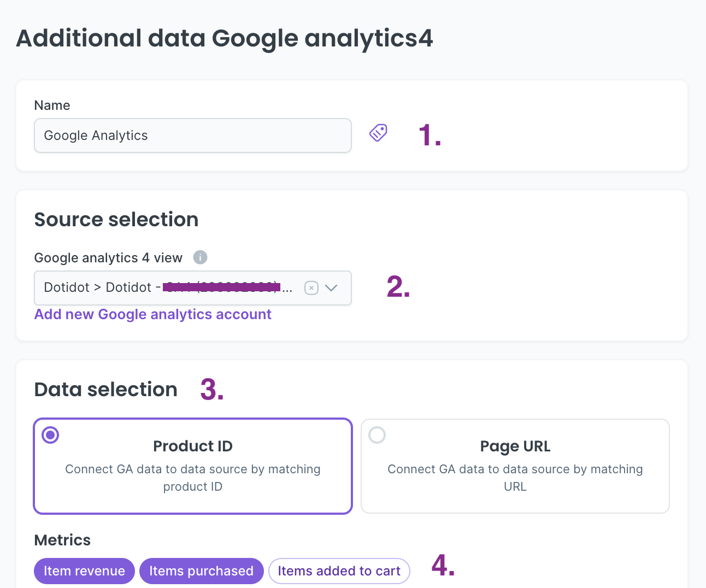Click Add new Google analytics account link
This screenshot has width=706, height=588.
tap(153, 314)
